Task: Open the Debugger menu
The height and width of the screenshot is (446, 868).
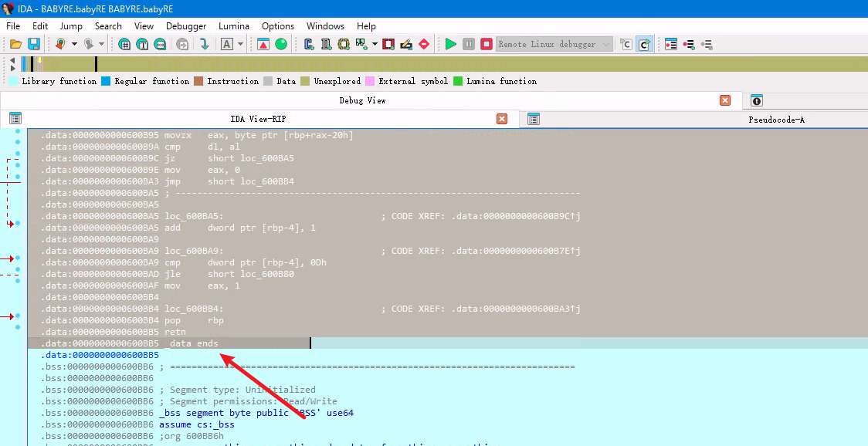Action: coord(186,26)
